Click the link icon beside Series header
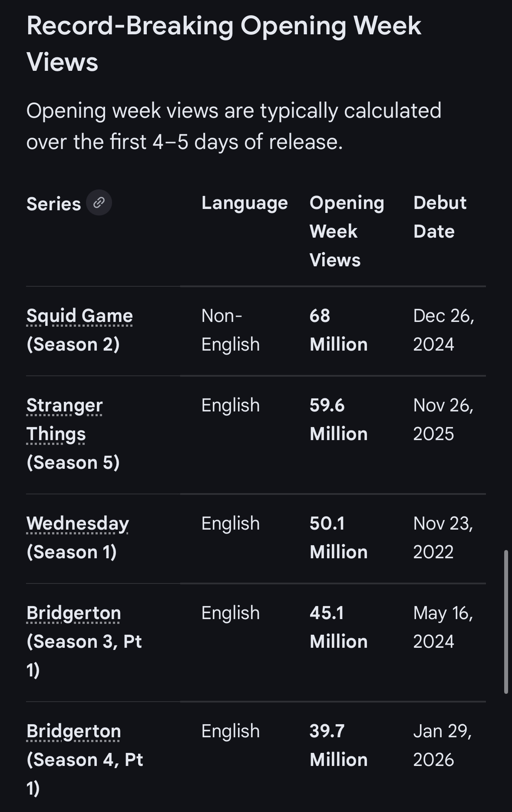The image size is (512, 812). pos(99,203)
